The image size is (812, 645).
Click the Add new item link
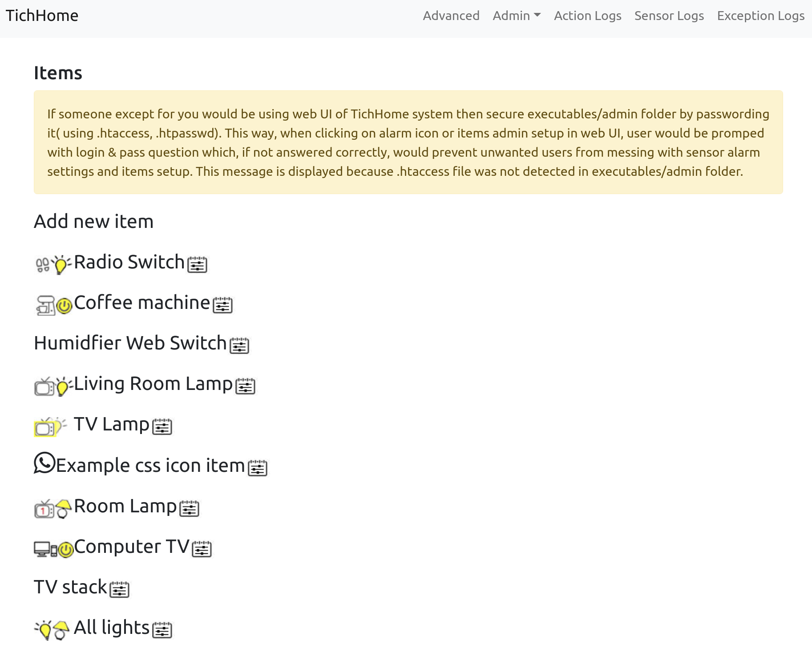(93, 221)
